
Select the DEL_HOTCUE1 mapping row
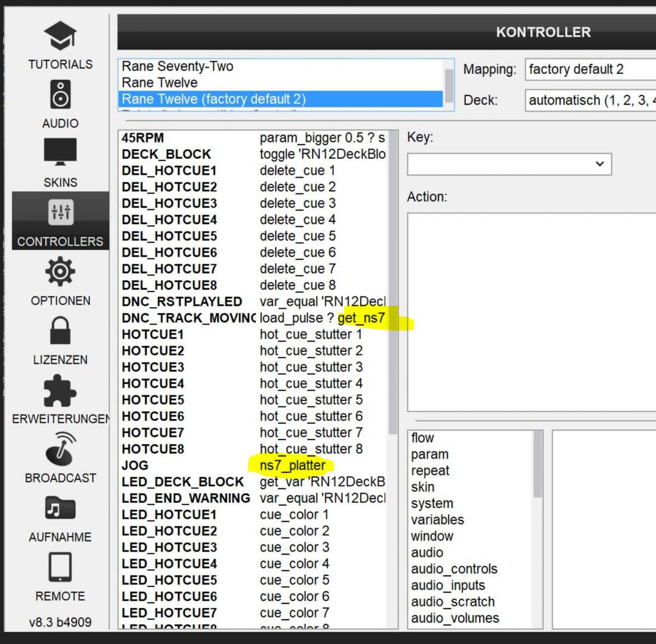[x=253, y=171]
